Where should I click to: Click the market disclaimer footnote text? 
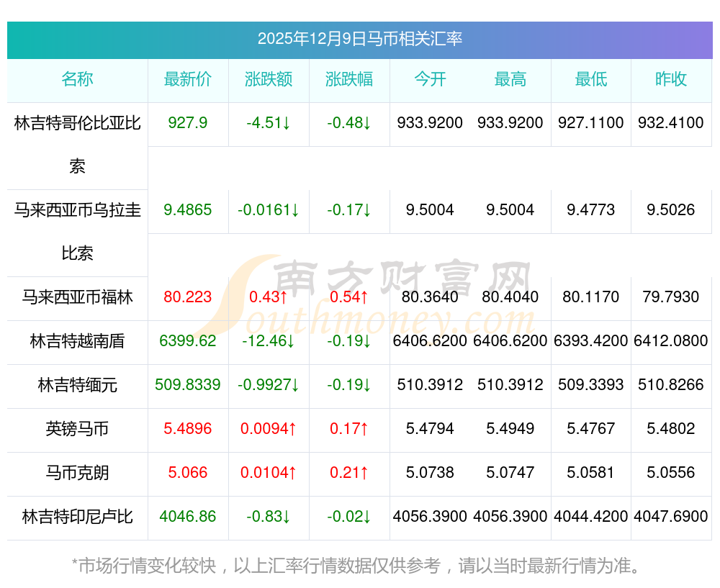pyautogui.click(x=356, y=566)
